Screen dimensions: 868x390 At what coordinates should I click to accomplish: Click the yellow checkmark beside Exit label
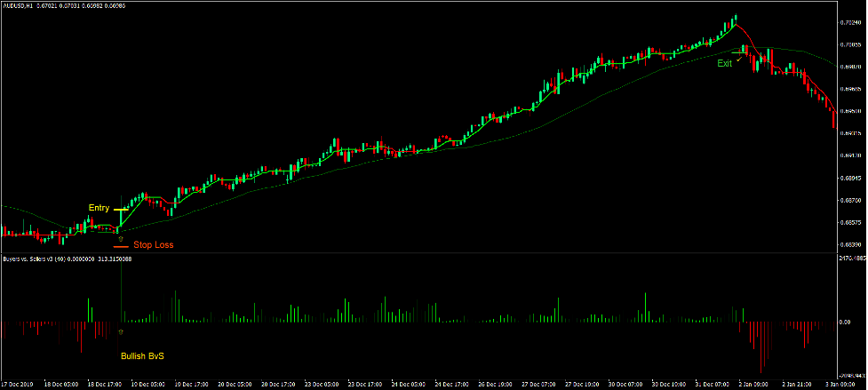pyautogui.click(x=739, y=59)
